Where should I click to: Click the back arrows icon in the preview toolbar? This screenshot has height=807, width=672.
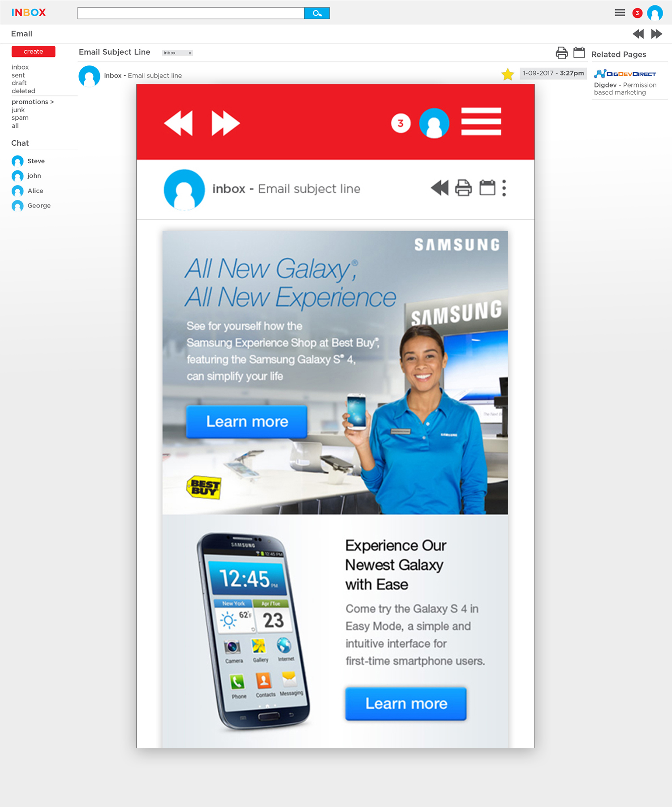440,188
